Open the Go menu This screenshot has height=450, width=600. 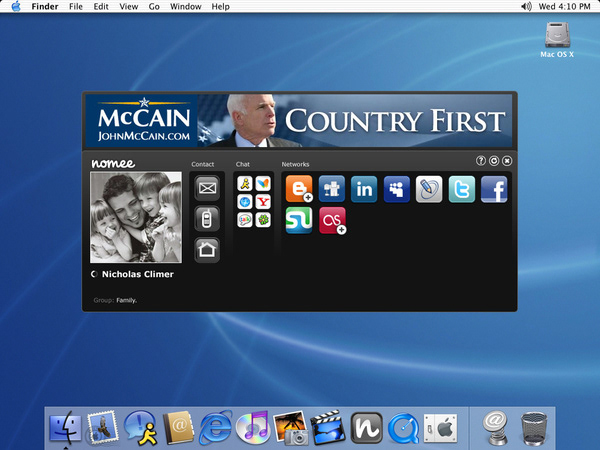154,7
